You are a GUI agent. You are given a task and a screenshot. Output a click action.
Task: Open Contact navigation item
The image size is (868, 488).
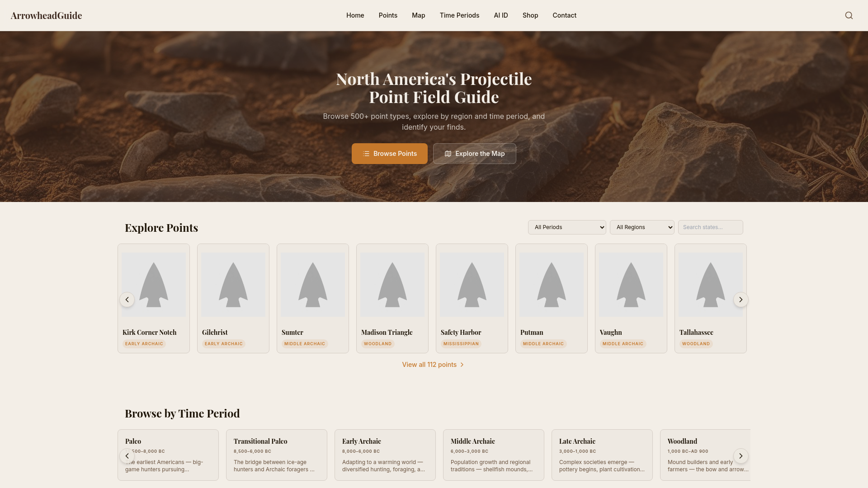click(x=564, y=15)
